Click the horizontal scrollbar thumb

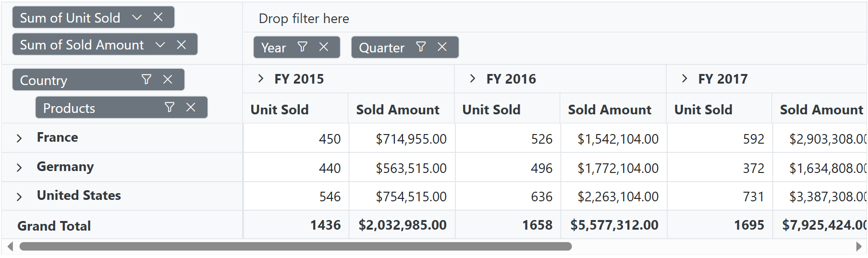[295, 246]
